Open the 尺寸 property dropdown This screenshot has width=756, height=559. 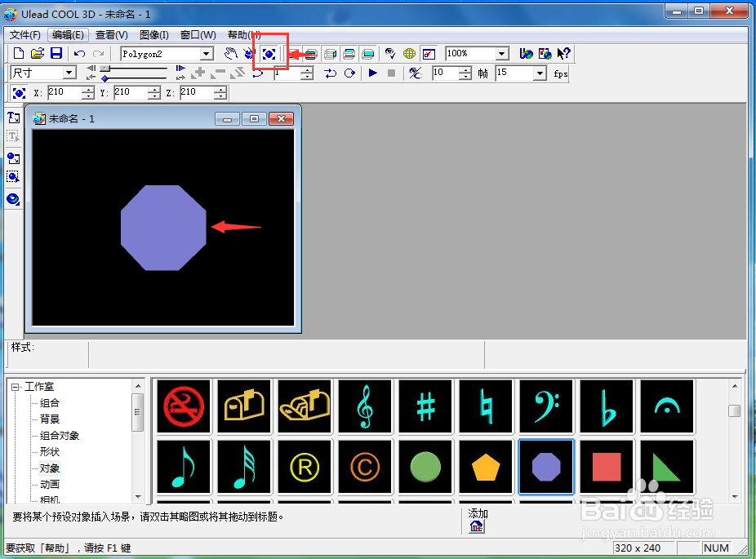(69, 73)
